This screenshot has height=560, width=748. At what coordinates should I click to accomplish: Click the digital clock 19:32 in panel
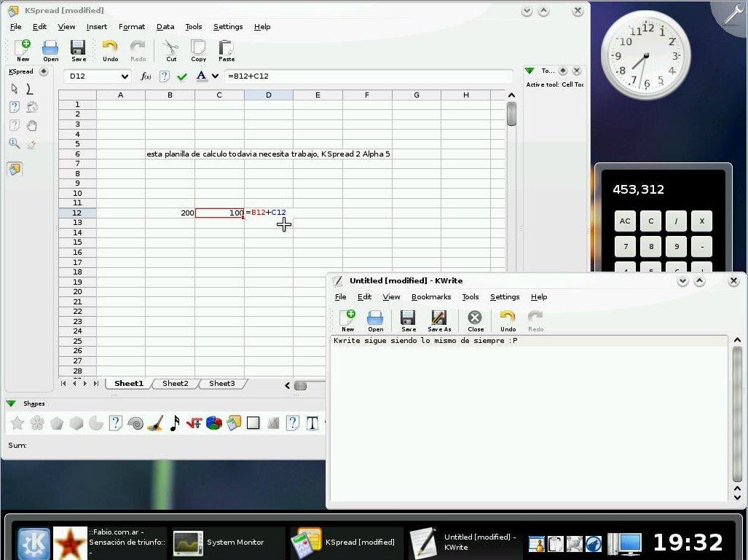coord(688,543)
